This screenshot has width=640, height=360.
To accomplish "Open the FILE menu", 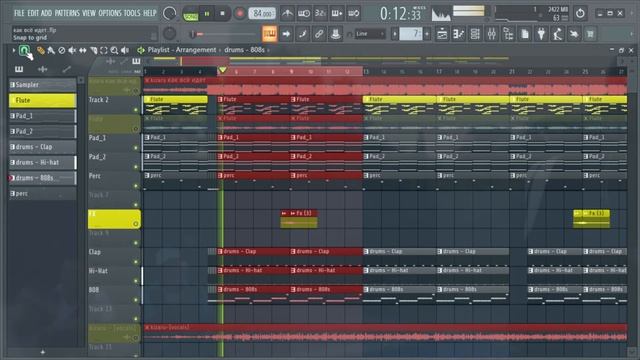I will point(19,13).
